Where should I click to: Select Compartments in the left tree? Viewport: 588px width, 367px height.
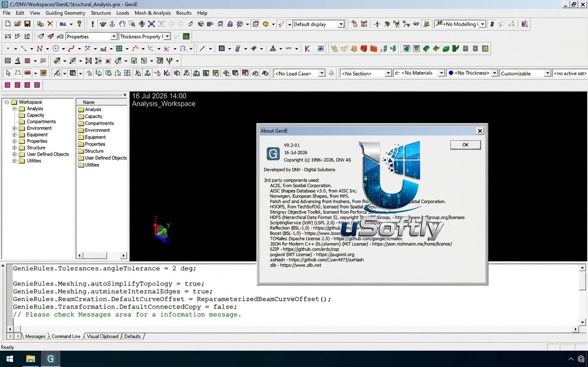coord(41,122)
